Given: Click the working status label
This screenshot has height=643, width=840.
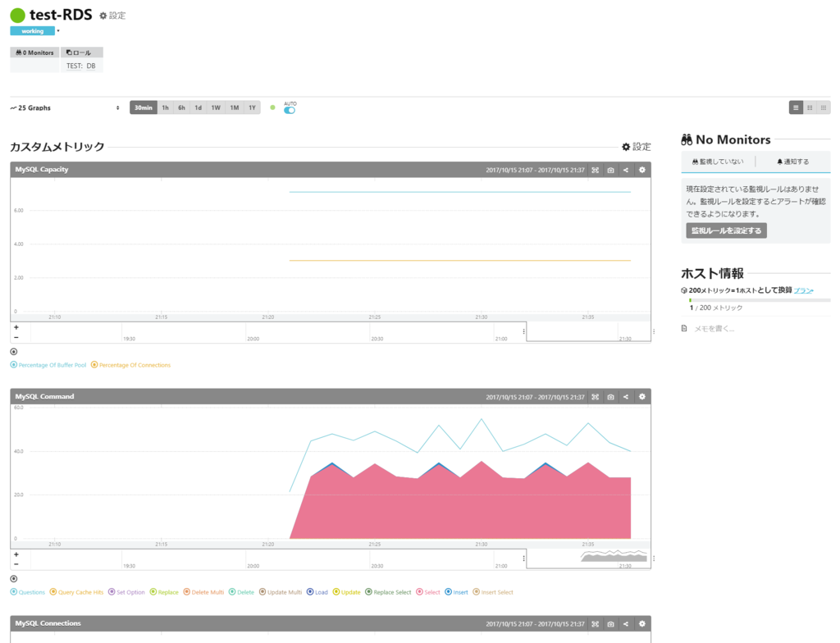Looking at the screenshot, I should (32, 31).
